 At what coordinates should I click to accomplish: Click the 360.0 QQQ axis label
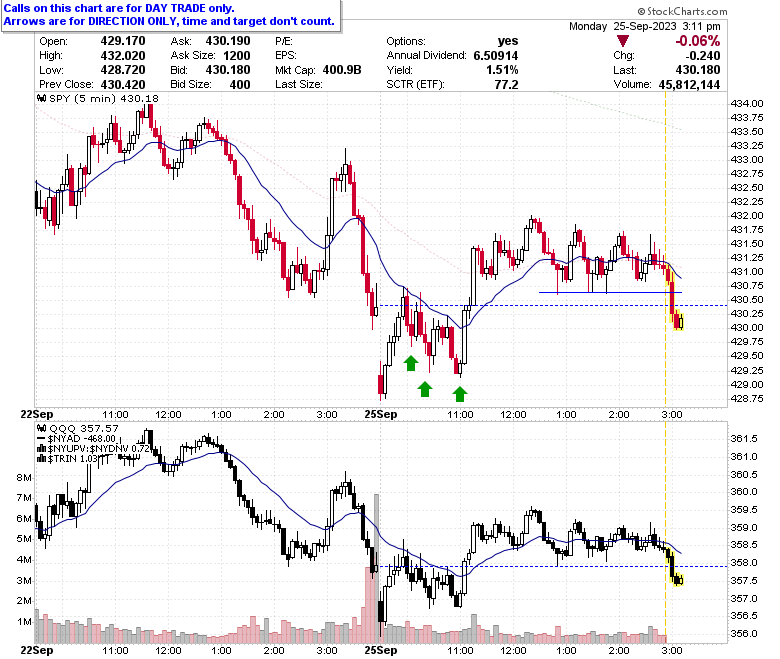click(744, 491)
